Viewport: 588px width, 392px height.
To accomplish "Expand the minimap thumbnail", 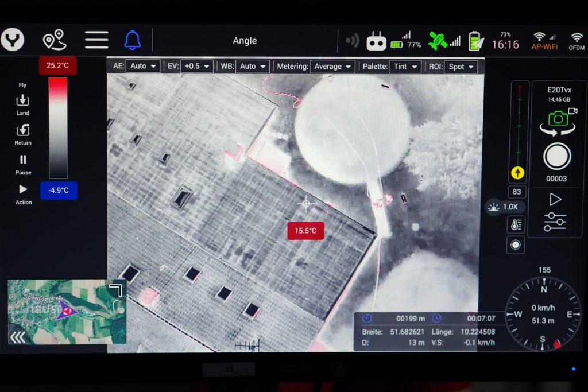I will point(117,290).
